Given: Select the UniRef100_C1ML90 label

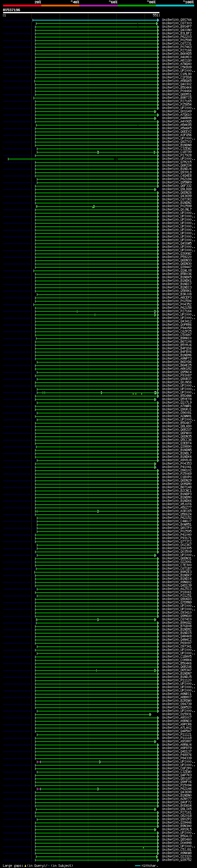Looking at the screenshot, I should pos(176,74).
